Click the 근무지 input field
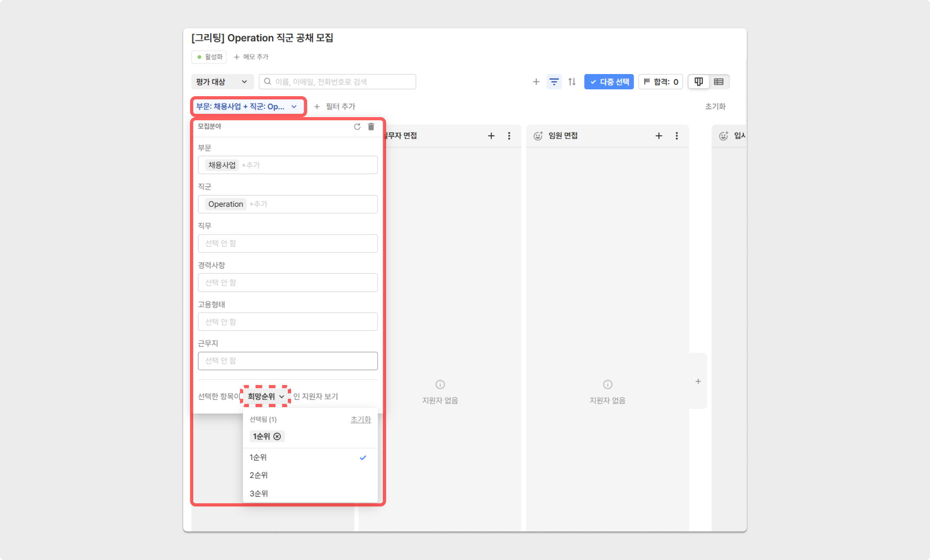Viewport: 930px width, 560px height. click(x=288, y=360)
